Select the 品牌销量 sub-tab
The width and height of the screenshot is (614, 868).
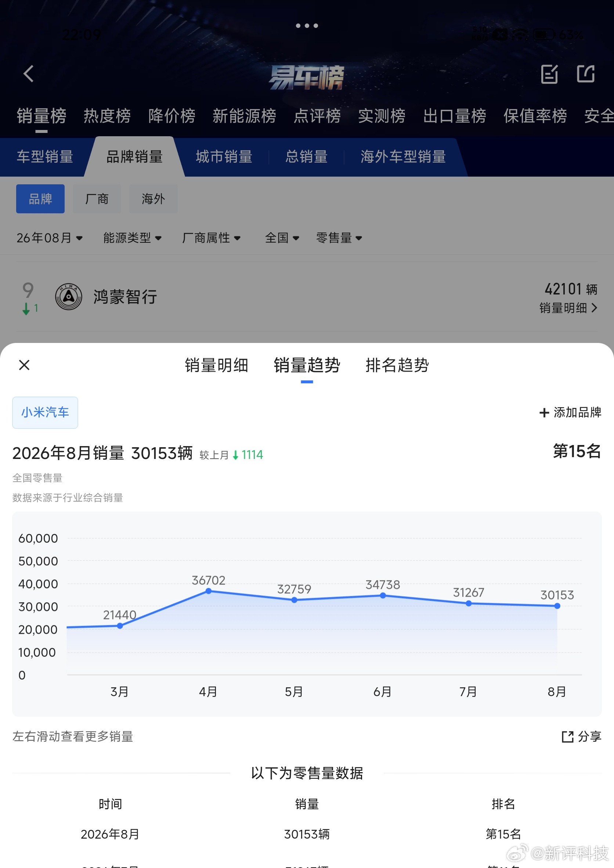point(134,156)
